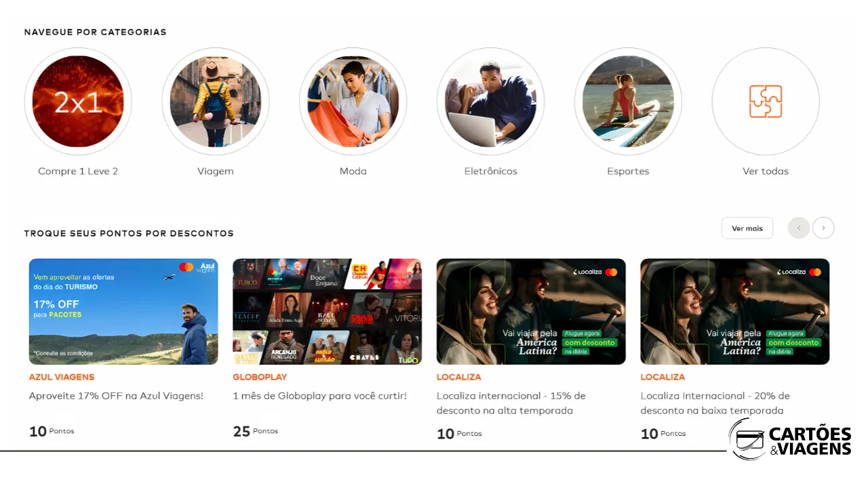Open Localiza 20% baixa temporada offer text
Image resolution: width=868 pixels, height=488 pixels.
[715, 403]
